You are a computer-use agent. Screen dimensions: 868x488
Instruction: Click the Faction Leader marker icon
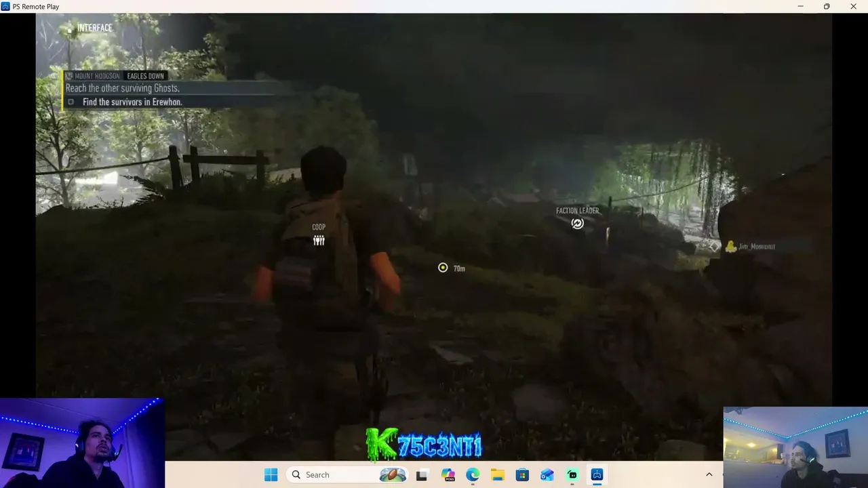tap(577, 223)
